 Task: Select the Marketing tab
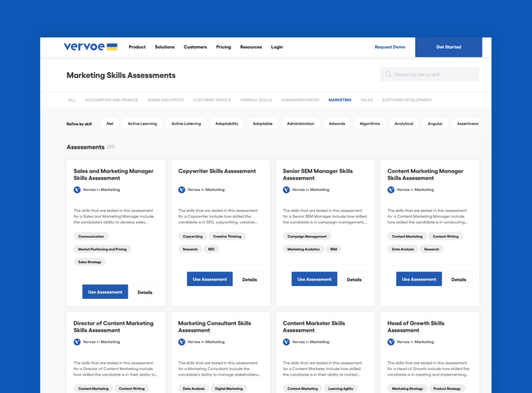(340, 100)
